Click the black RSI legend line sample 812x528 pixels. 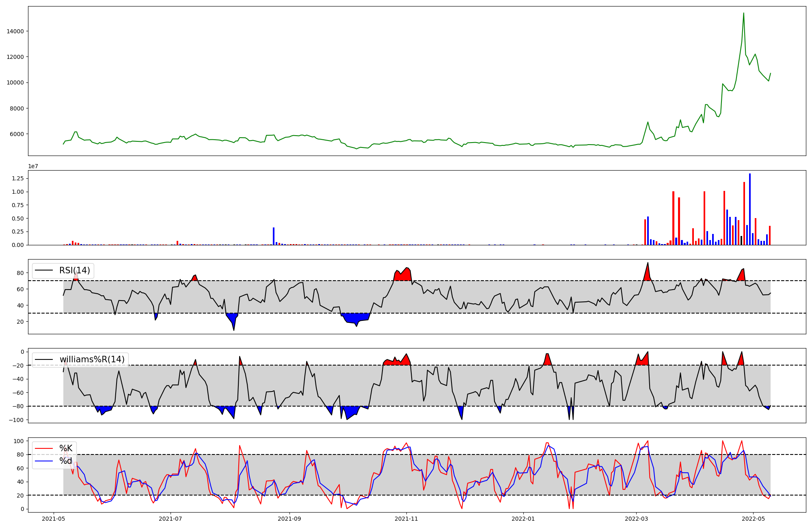click(44, 270)
